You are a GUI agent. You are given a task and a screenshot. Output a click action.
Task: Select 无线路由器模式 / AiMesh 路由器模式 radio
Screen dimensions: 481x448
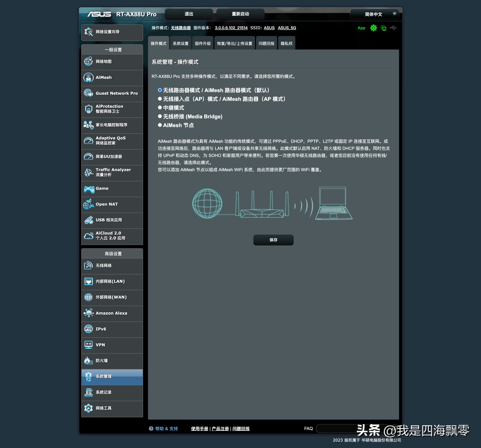[x=160, y=90]
